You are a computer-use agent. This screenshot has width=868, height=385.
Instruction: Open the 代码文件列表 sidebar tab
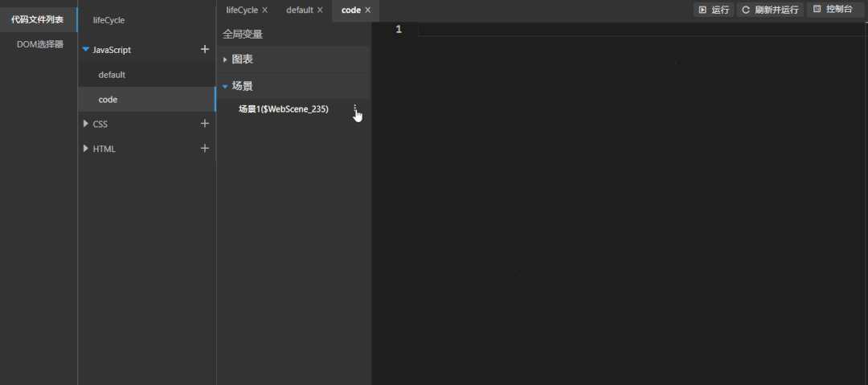tap(39, 20)
